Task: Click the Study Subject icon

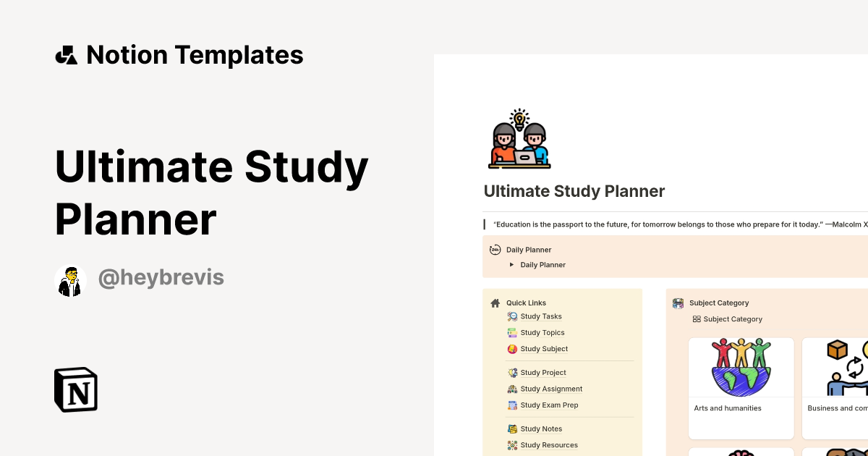Action: pyautogui.click(x=511, y=348)
